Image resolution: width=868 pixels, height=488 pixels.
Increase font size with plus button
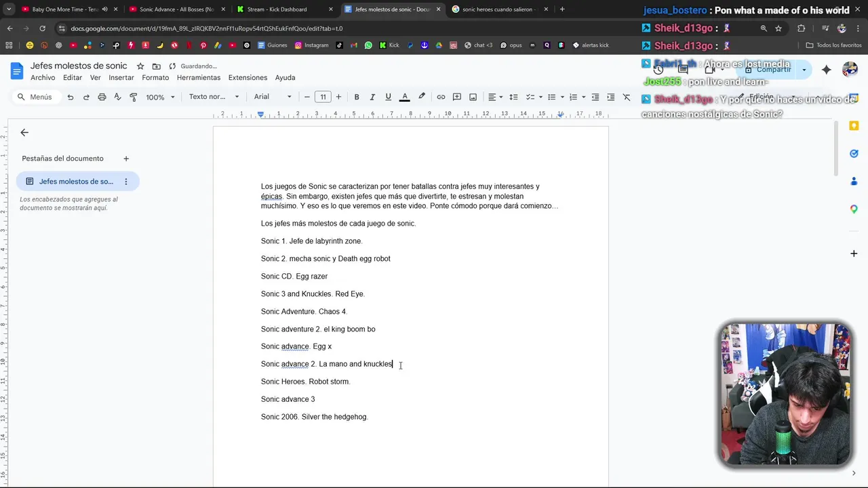[x=338, y=97]
